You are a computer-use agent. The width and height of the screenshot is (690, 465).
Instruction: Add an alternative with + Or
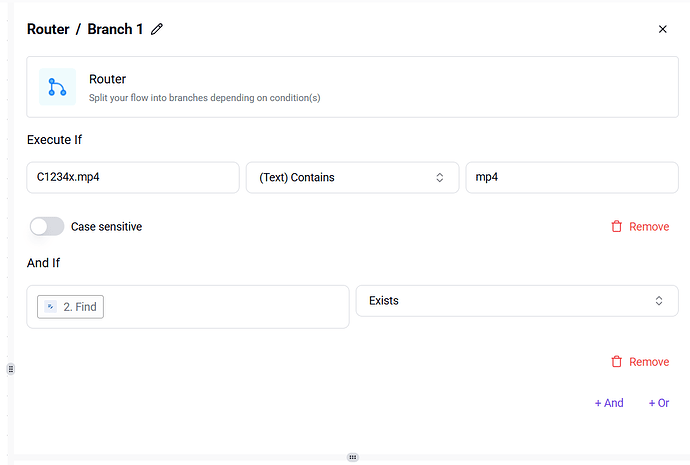click(659, 403)
